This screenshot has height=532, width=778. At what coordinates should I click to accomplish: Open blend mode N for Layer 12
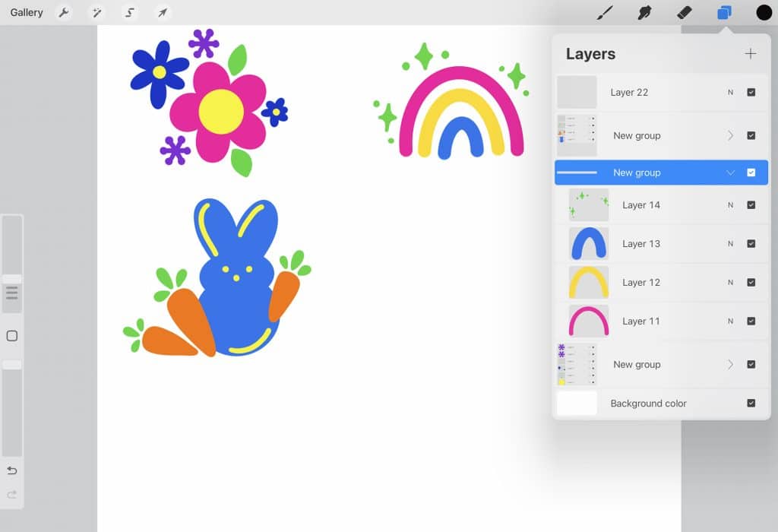click(x=730, y=283)
